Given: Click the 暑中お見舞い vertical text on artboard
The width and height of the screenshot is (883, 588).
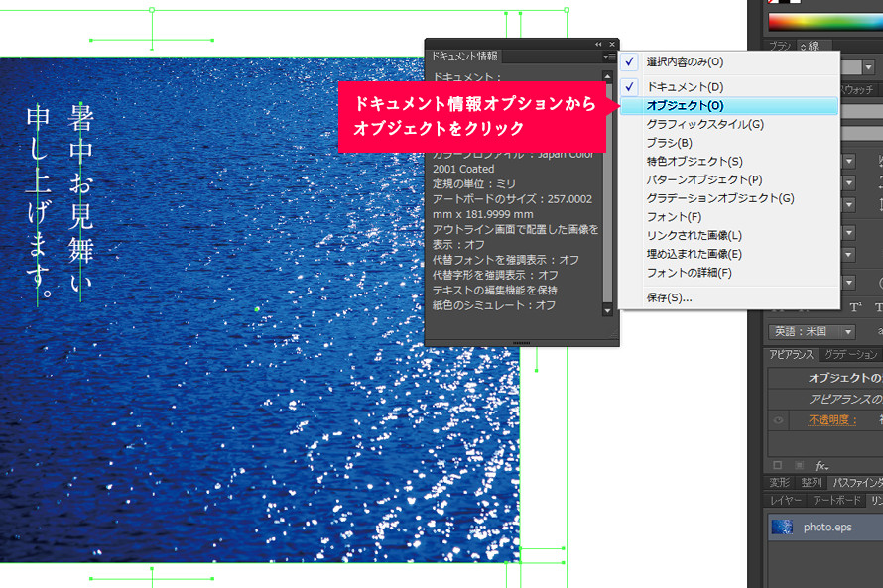Looking at the screenshot, I should click(x=80, y=198).
